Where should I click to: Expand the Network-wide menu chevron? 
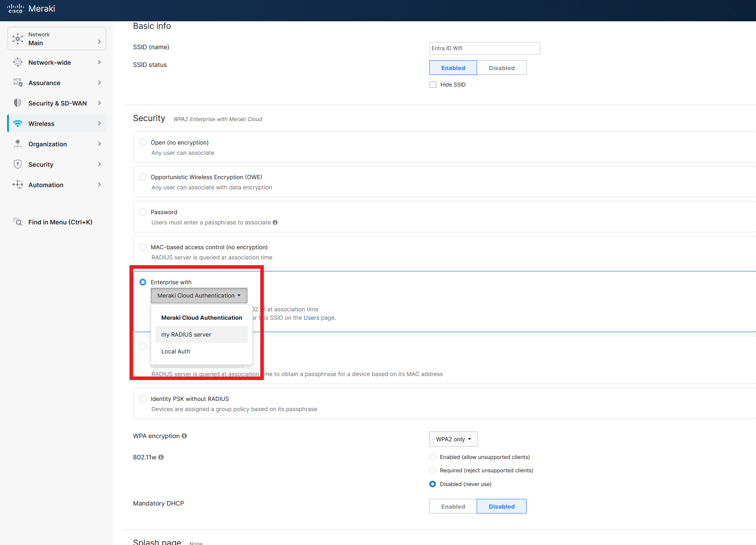pos(99,63)
